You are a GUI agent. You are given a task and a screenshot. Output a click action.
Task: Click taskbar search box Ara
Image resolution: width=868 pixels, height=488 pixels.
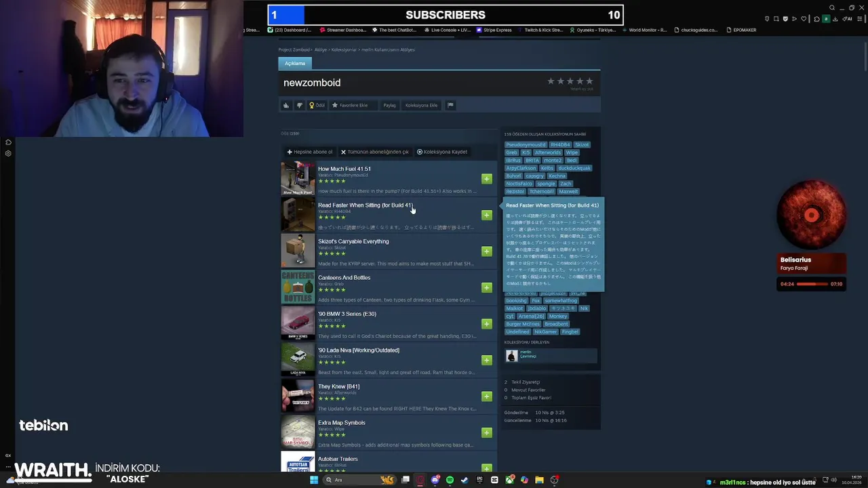click(x=358, y=480)
